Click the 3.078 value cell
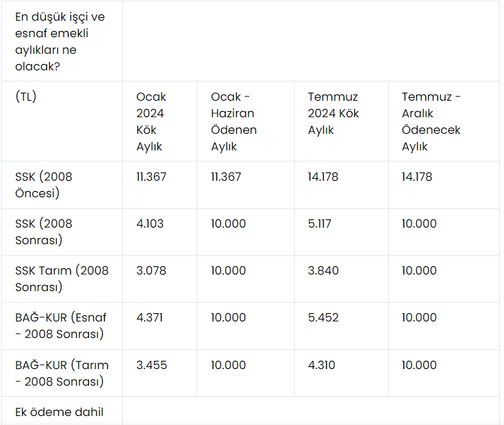504x425 pixels. [151, 270]
